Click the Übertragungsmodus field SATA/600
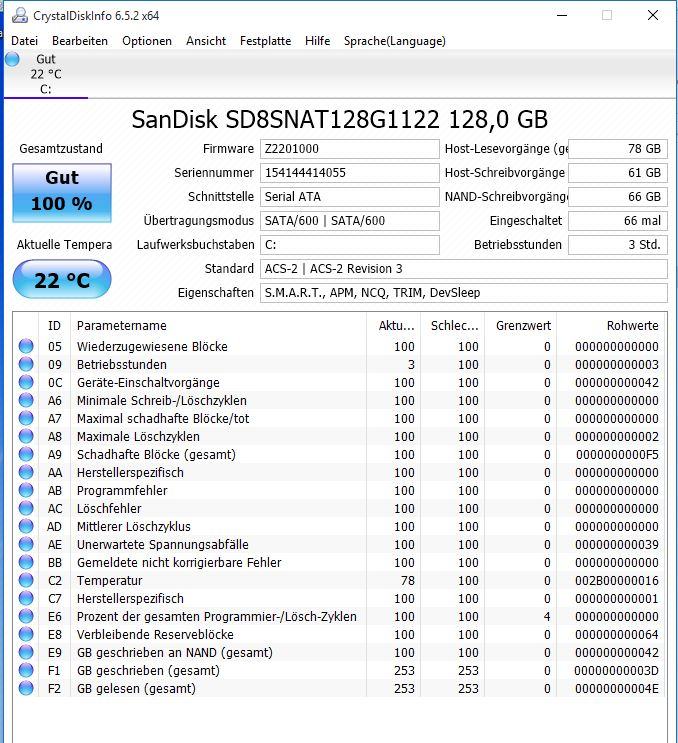Viewport: 678px width, 743px height. 350,221
